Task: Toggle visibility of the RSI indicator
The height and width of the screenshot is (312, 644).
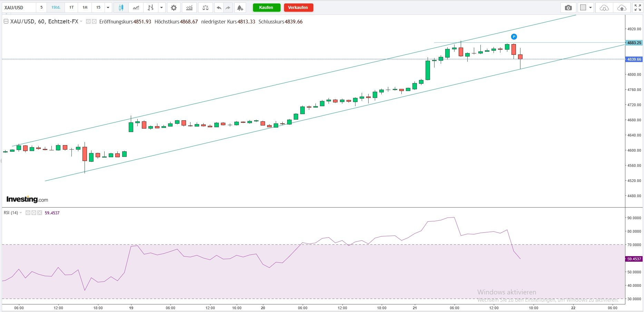Action: point(28,213)
